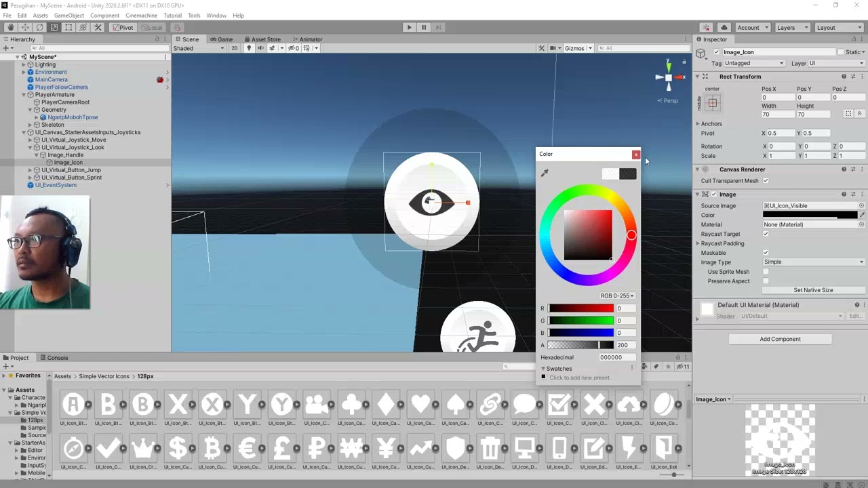Viewport: 868px width, 488px height.
Task: Open the GameObject menu
Action: [x=69, y=15]
